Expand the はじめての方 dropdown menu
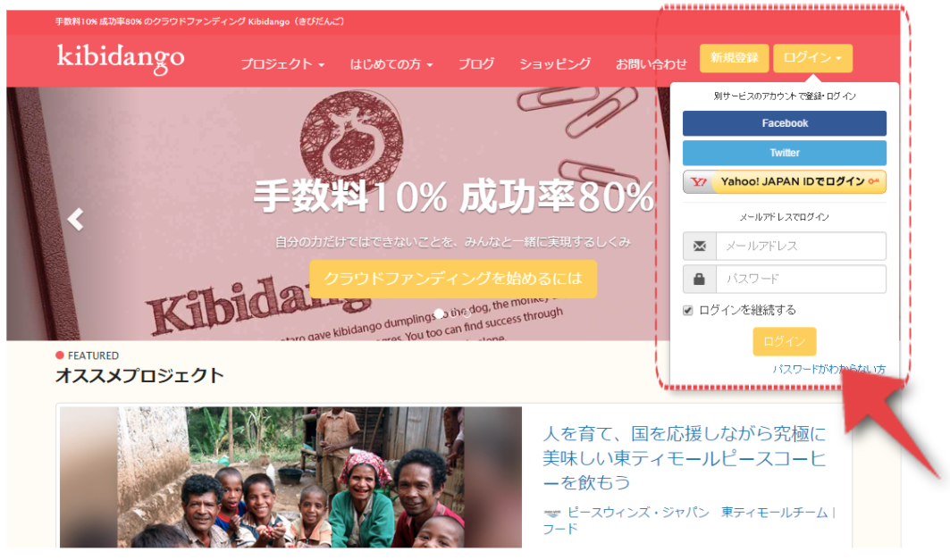Image resolution: width=950 pixels, height=560 pixels. tap(391, 63)
